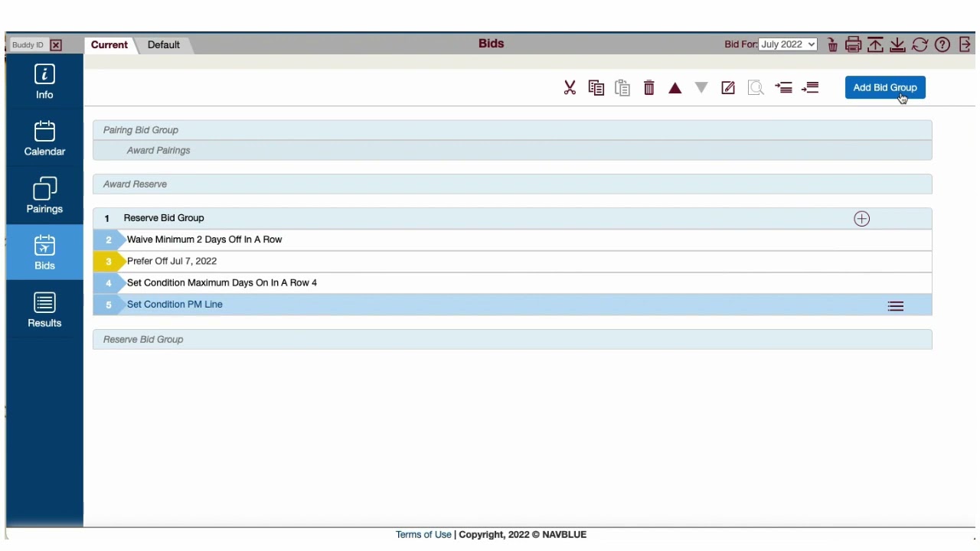This screenshot has width=980, height=551.
Task: Click the first insert-line indent icon
Action: [x=784, y=88]
